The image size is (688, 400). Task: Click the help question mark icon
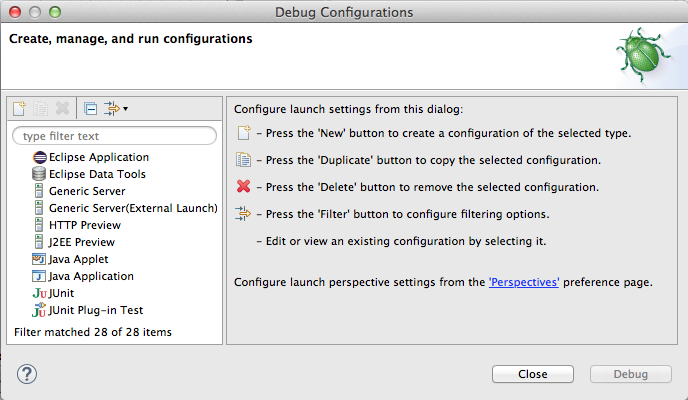[x=28, y=374]
